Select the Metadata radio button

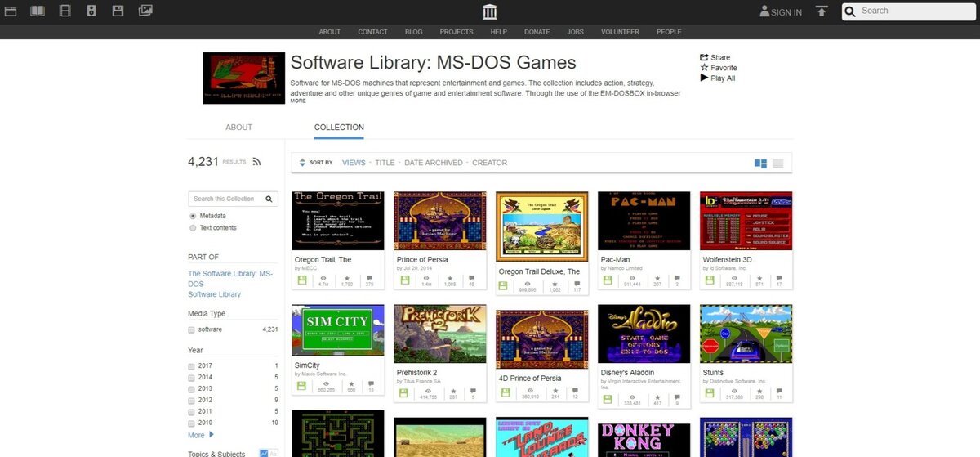pos(193,216)
